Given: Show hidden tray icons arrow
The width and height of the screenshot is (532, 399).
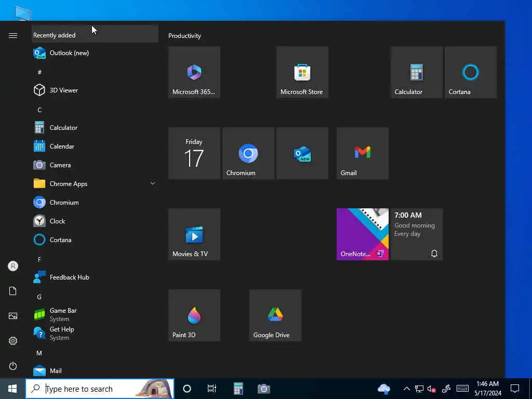Looking at the screenshot, I should 406,389.
